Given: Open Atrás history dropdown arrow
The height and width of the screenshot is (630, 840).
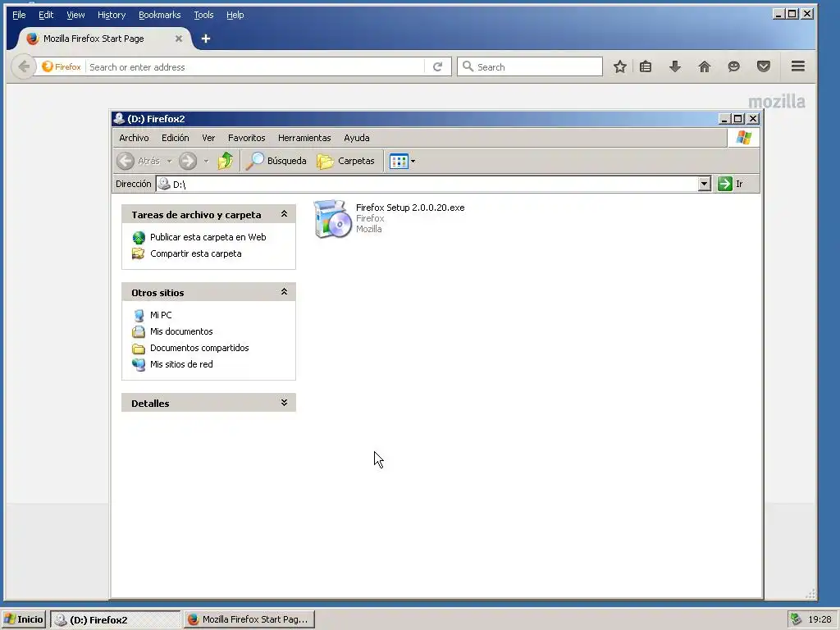Looking at the screenshot, I should 169,161.
